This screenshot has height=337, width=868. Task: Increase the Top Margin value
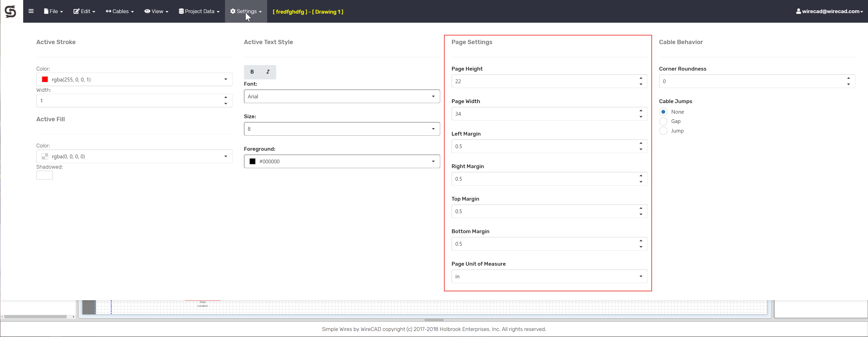pos(641,208)
